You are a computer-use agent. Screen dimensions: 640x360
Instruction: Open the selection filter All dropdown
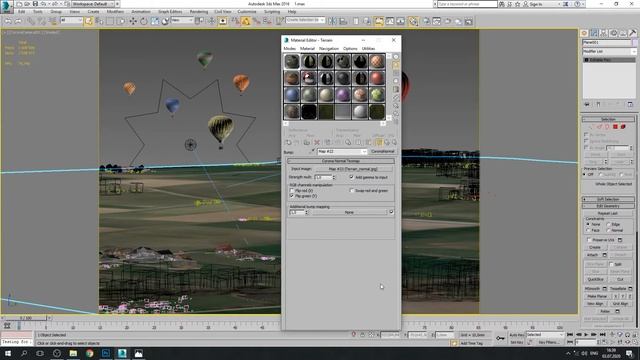coord(71,20)
